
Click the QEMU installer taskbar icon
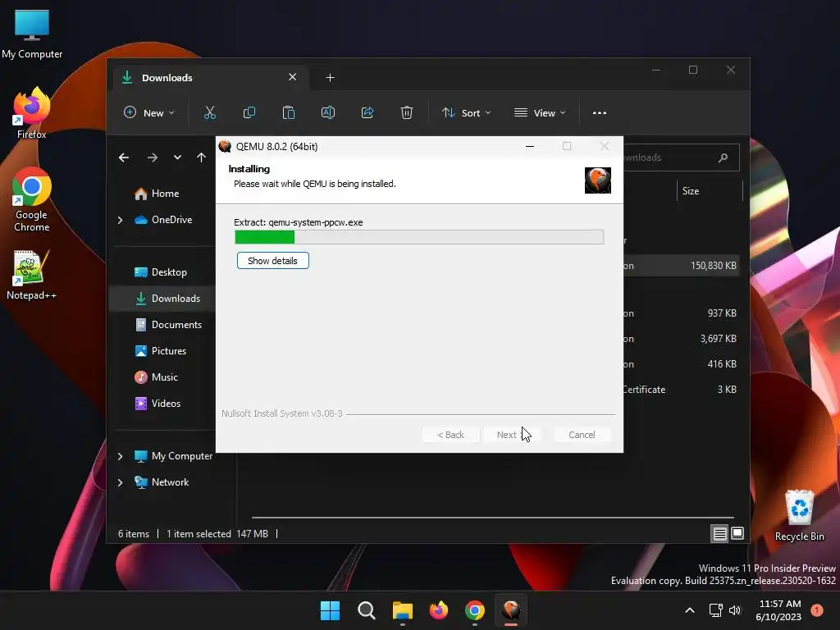511,610
